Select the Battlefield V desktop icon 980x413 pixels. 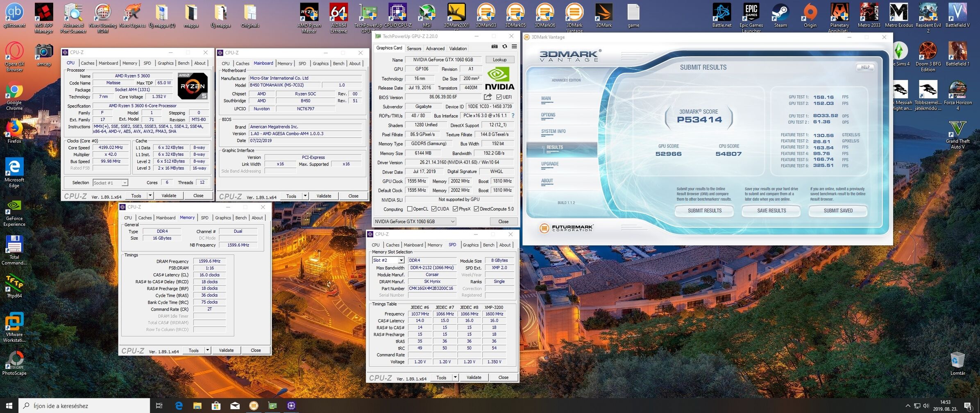tap(957, 16)
